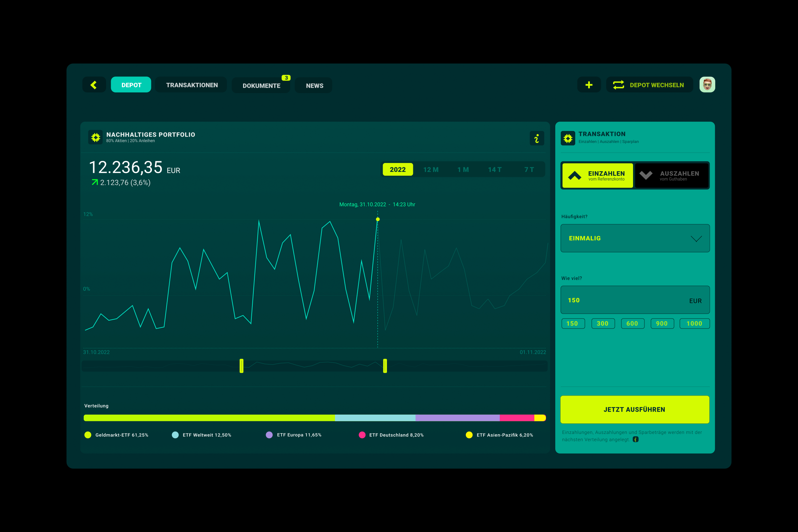Image resolution: width=798 pixels, height=532 pixels.
Task: Click portfolio info icon
Action: point(537,138)
